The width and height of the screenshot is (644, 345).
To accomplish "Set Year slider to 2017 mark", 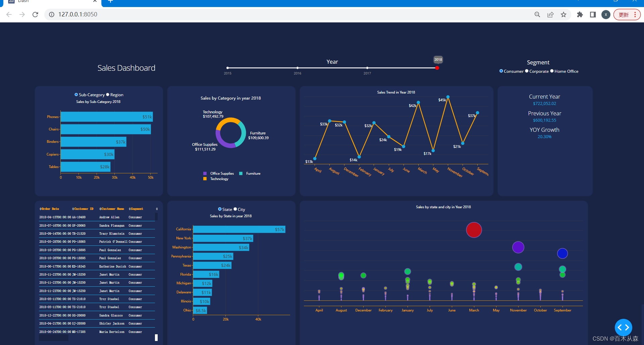I will [x=367, y=68].
